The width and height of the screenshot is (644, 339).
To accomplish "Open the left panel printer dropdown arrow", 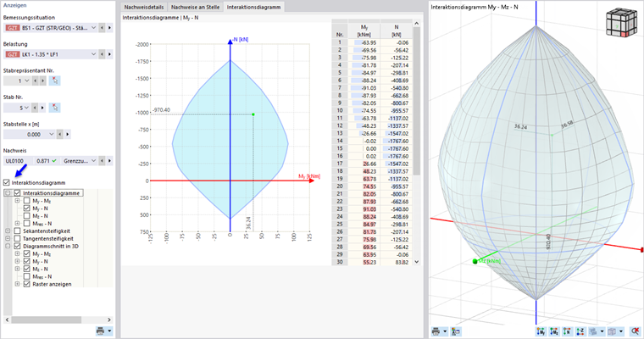I will click(x=109, y=331).
